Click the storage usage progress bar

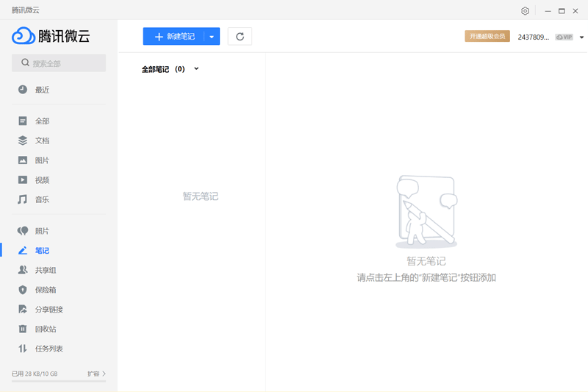pos(59,381)
